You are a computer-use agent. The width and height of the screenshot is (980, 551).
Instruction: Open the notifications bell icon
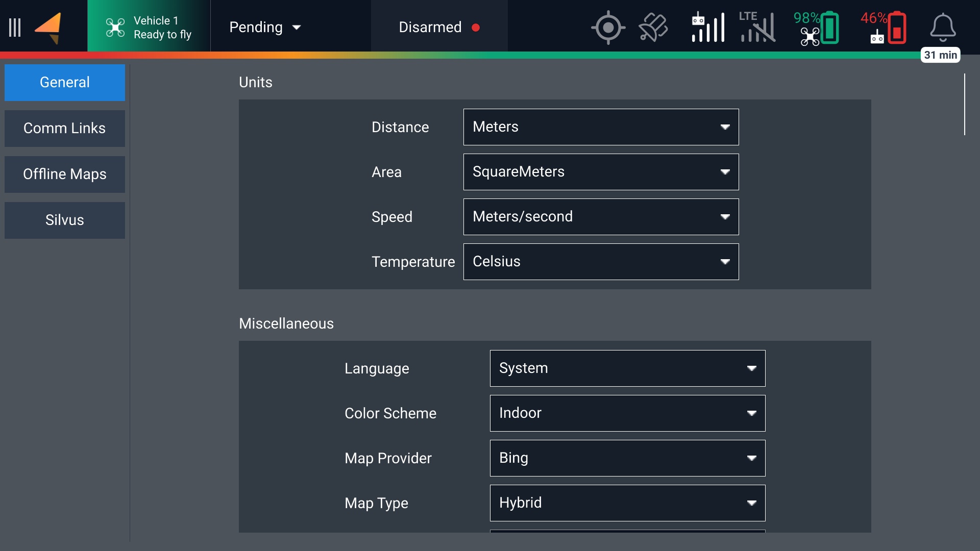pos(942,28)
